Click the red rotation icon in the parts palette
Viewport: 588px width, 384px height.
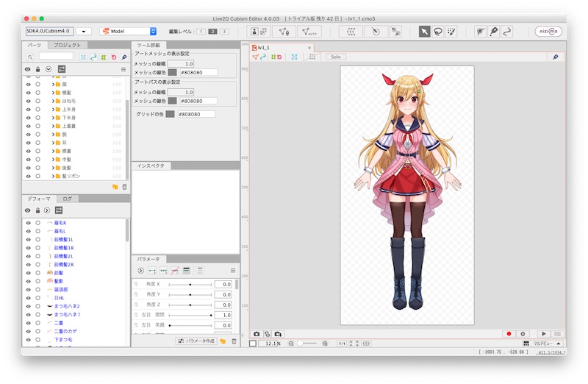[x=114, y=57]
